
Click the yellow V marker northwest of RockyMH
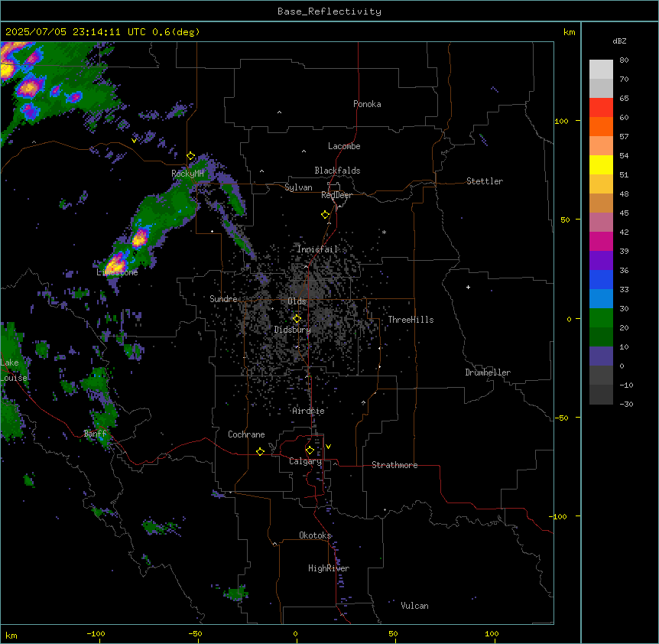(x=134, y=141)
